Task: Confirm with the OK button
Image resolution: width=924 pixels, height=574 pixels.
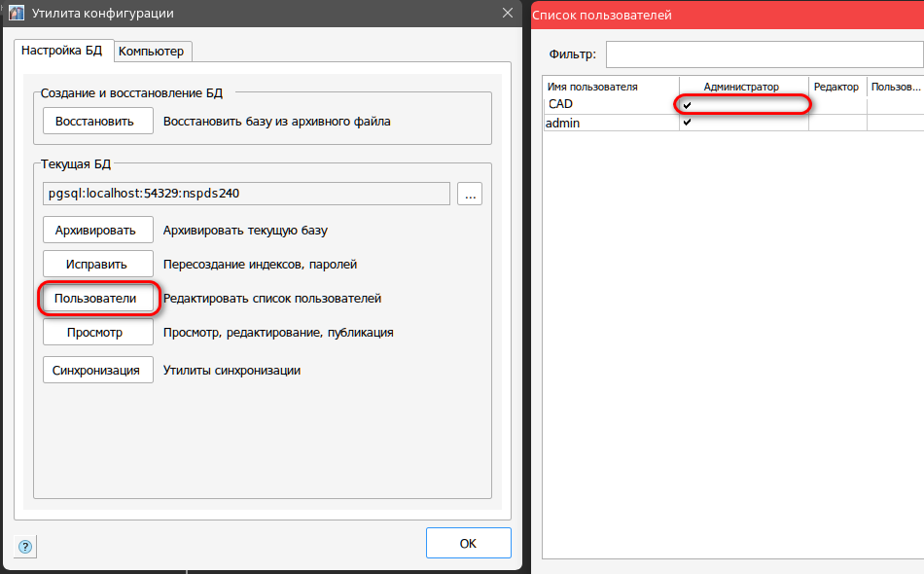Action: (468, 543)
